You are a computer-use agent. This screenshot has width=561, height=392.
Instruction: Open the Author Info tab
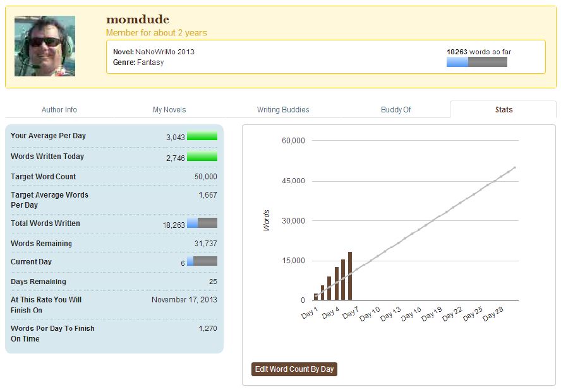(59, 110)
